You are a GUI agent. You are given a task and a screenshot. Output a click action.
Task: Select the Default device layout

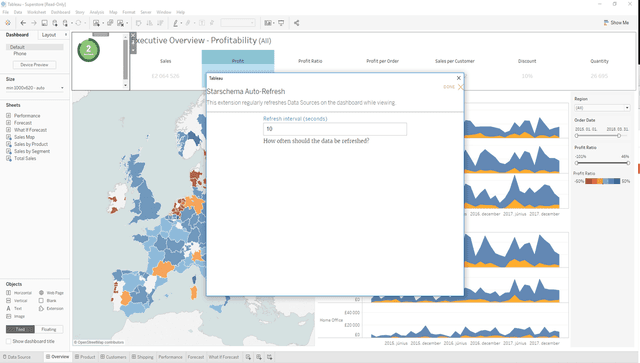pos(35,47)
